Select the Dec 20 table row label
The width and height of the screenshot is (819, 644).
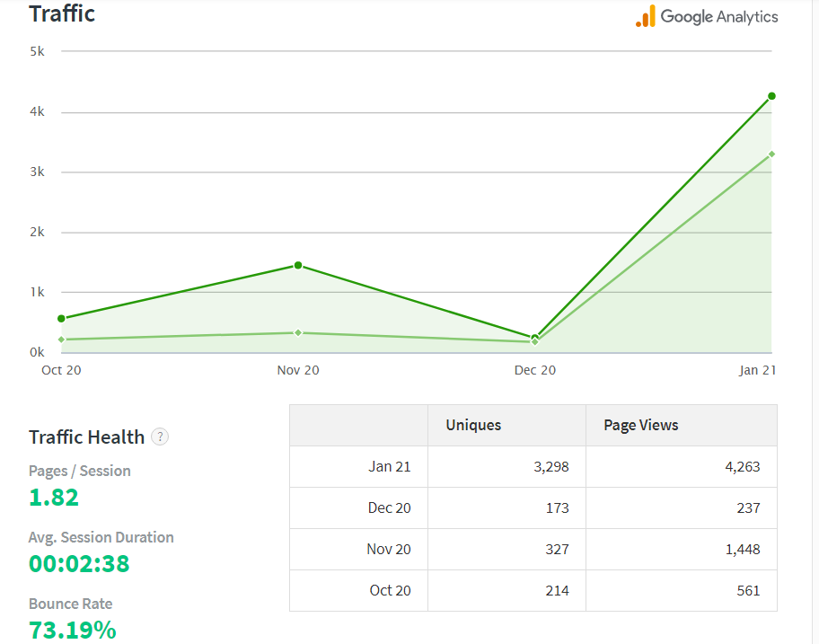(x=390, y=508)
